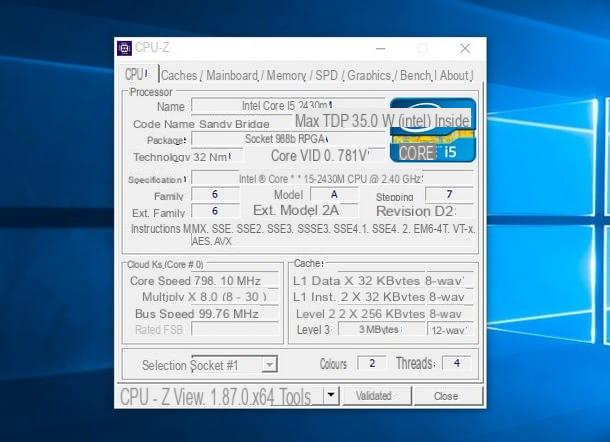Expand the Tools dropdown arrow
610x442 pixels.
331,395
